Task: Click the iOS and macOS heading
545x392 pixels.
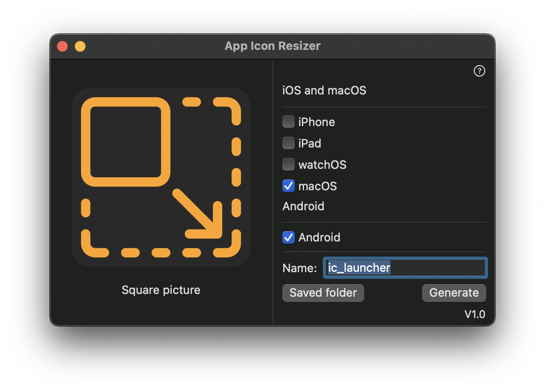Action: pyautogui.click(x=324, y=90)
